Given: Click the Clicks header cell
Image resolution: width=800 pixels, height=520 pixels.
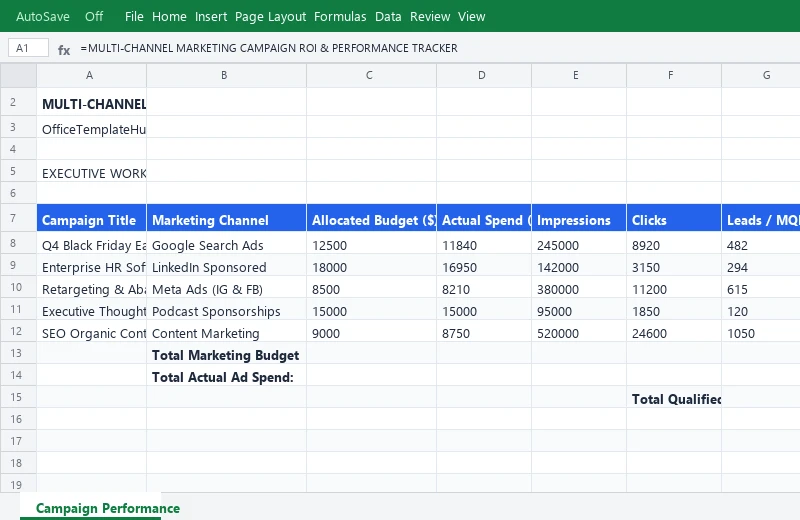Looking at the screenshot, I should tap(674, 218).
